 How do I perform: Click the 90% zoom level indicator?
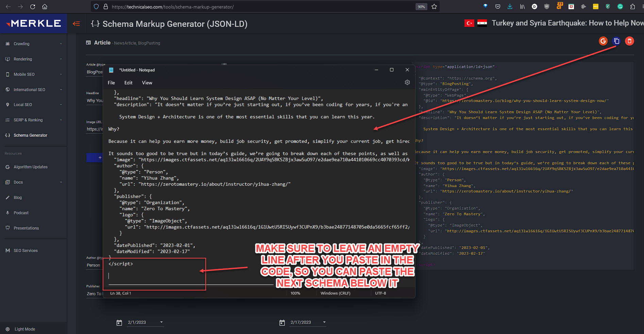421,7
